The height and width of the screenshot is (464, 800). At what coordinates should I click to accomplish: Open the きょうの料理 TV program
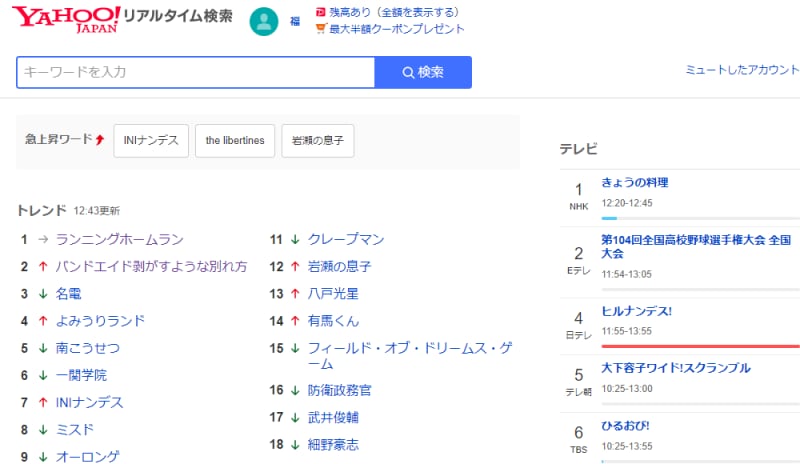[634, 183]
